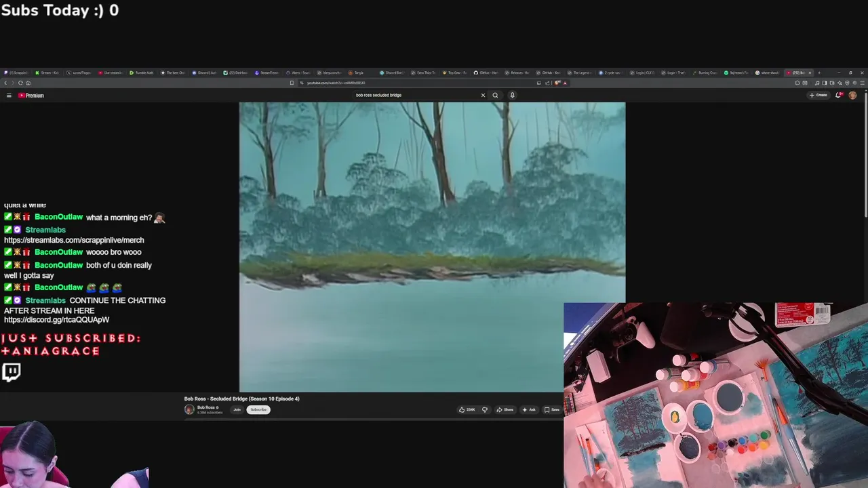This screenshot has width=868, height=488.
Task: Subscribe to the Bob Ross channel
Action: coord(258,409)
